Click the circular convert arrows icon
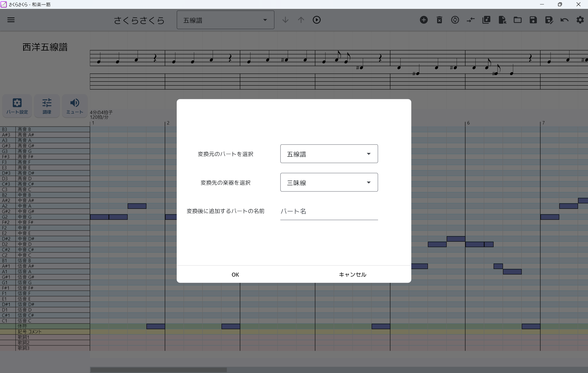The image size is (588, 373). (x=455, y=20)
